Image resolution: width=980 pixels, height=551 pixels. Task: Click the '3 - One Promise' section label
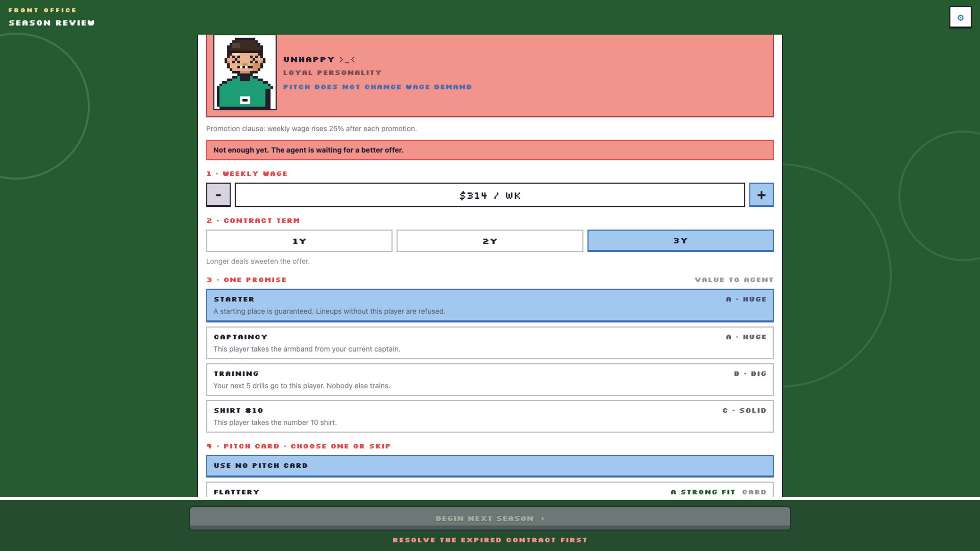pyautogui.click(x=247, y=280)
